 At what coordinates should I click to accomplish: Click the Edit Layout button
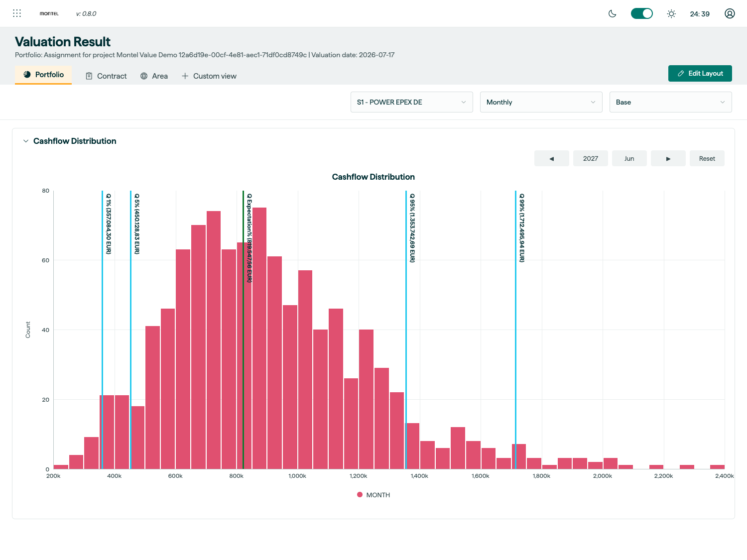tap(700, 73)
